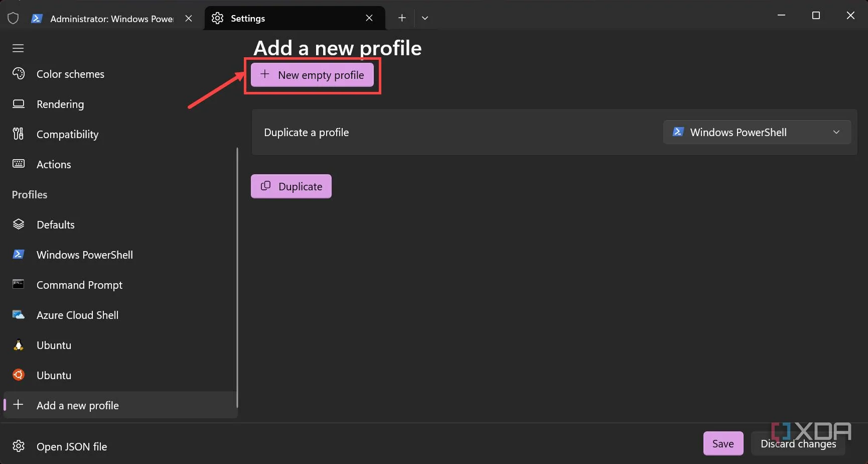
Task: Select the Windows PowerShell profile in sidebar
Action: click(x=84, y=255)
